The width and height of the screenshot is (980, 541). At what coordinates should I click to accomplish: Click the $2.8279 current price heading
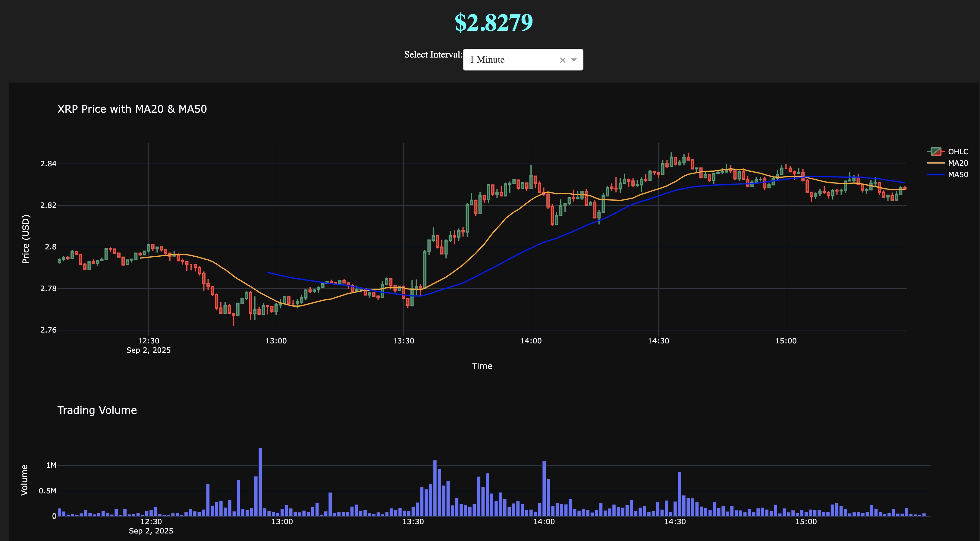coord(493,22)
